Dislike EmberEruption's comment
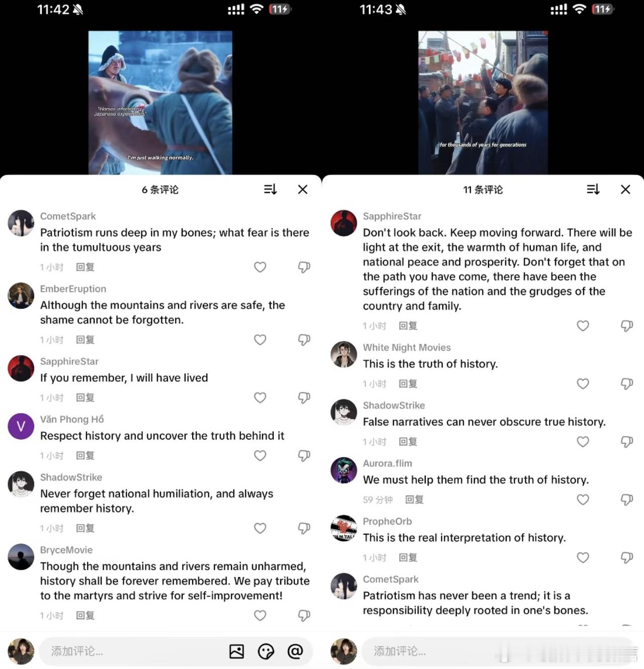 [304, 340]
